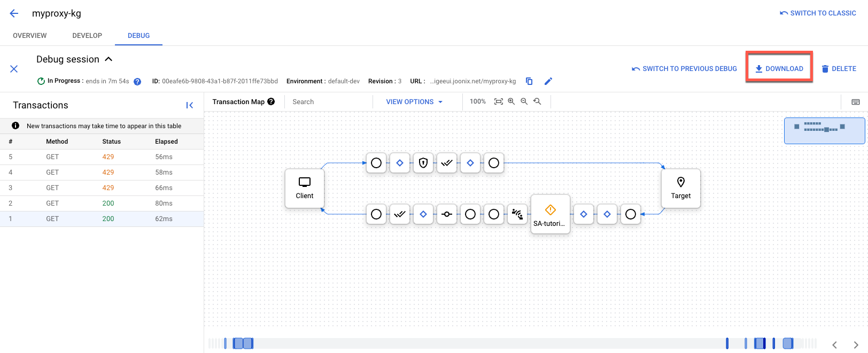868x353 pixels.
Task: Edit the URL using the pencil icon
Action: (548, 81)
